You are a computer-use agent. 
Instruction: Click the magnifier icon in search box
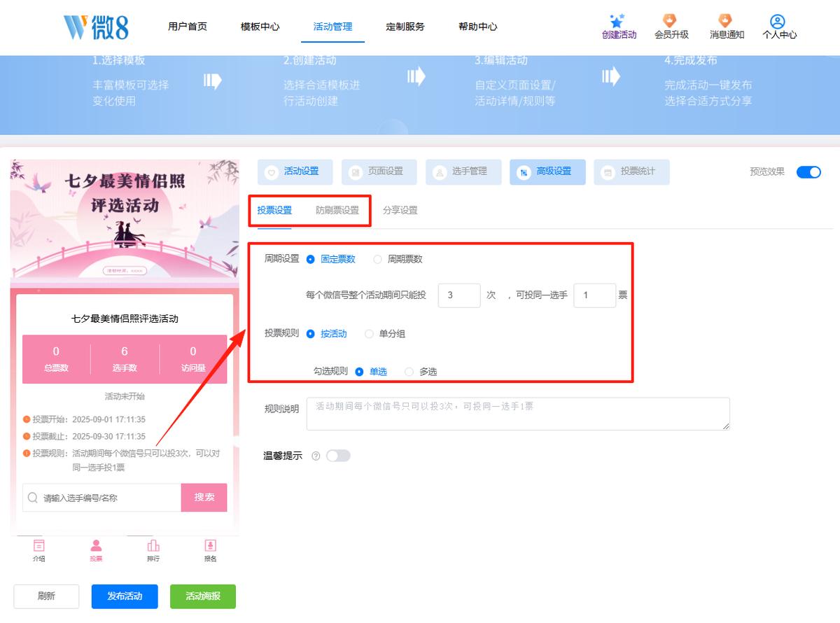[32, 498]
